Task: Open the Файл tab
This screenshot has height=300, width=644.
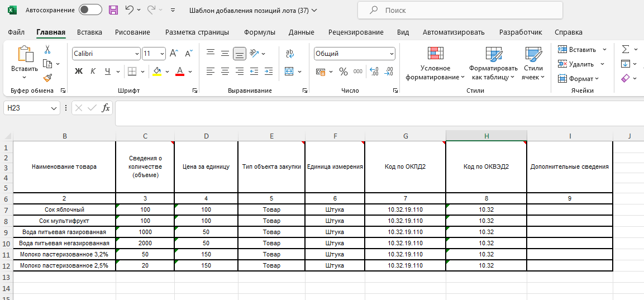Action: 16,32
